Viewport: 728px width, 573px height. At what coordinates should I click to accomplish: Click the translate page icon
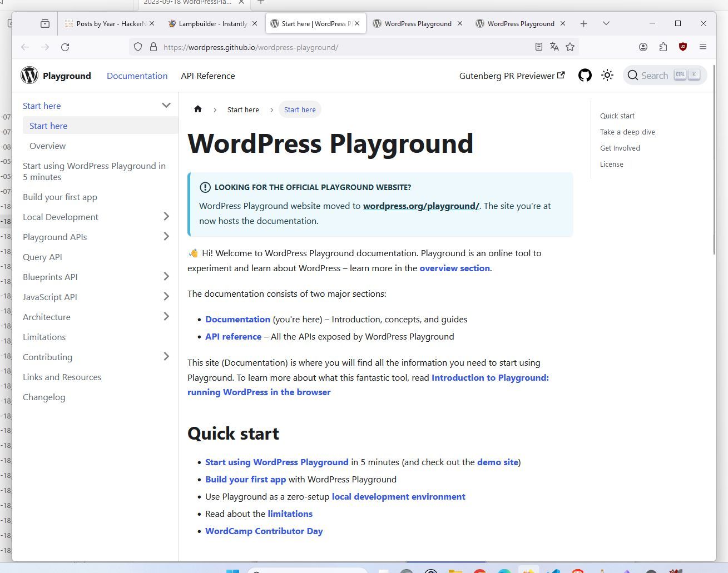[x=554, y=47]
